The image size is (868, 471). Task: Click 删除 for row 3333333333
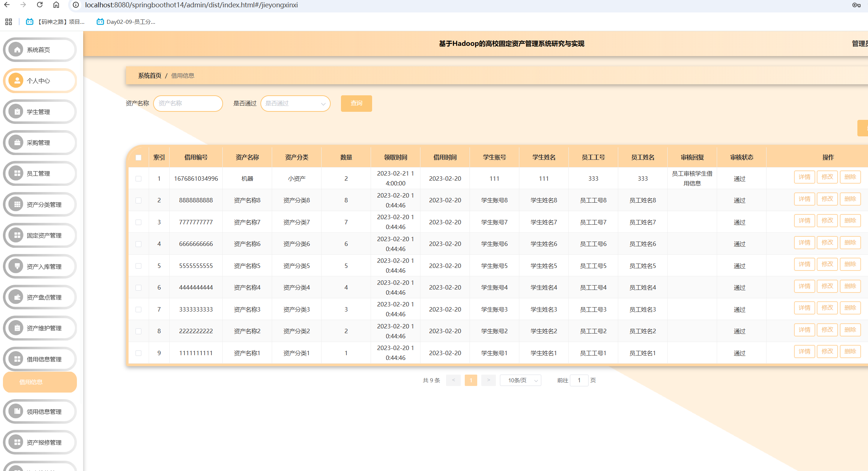(850, 308)
